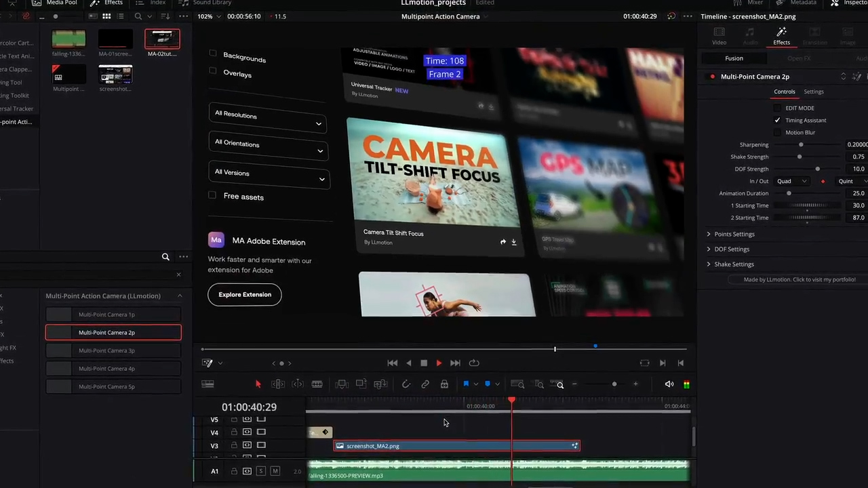The width and height of the screenshot is (868, 488).
Task: Switch media pool to list view
Action: coord(121,16)
